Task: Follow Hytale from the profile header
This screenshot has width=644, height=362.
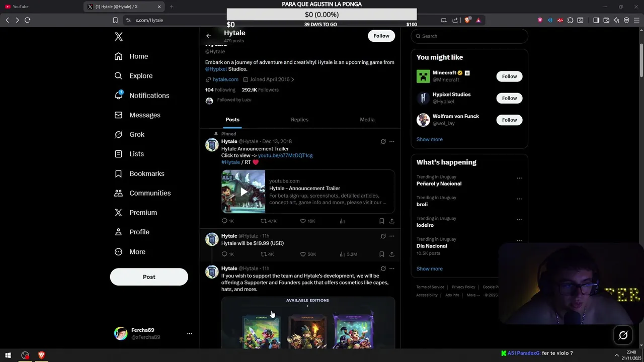Action: coord(381,36)
